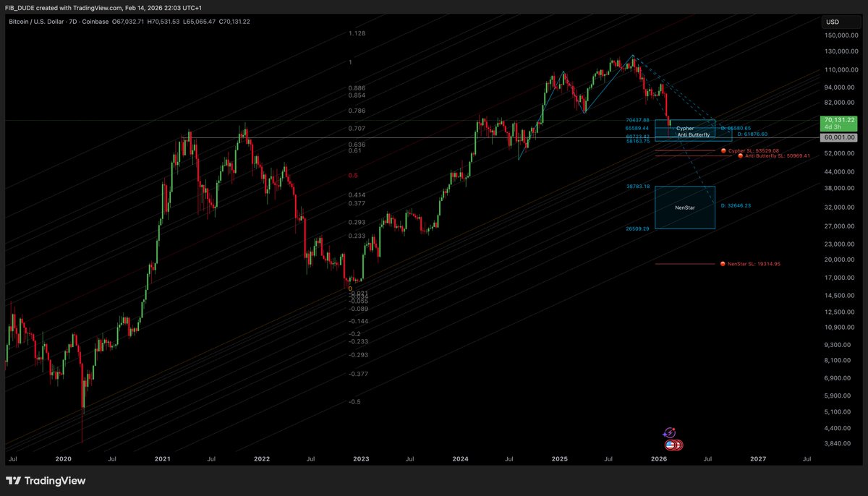Click the 94,000.00 price axis label
The height and width of the screenshot is (496, 868).
840,87
